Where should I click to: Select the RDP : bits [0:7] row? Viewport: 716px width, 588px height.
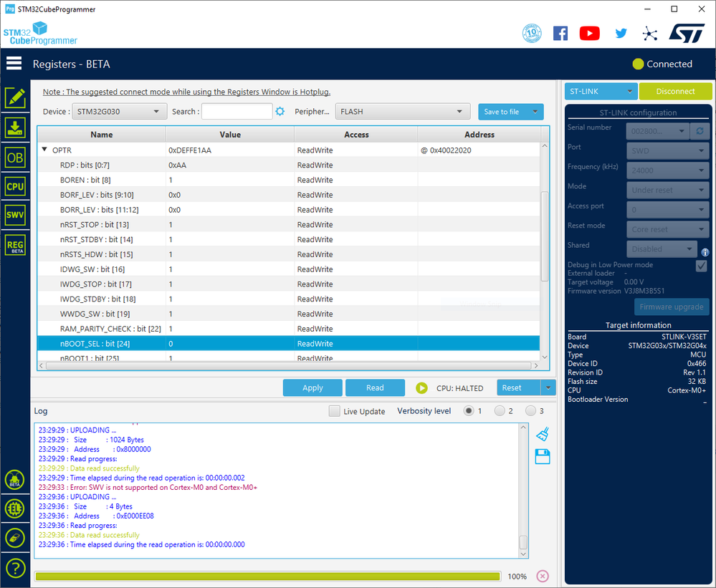click(289, 165)
